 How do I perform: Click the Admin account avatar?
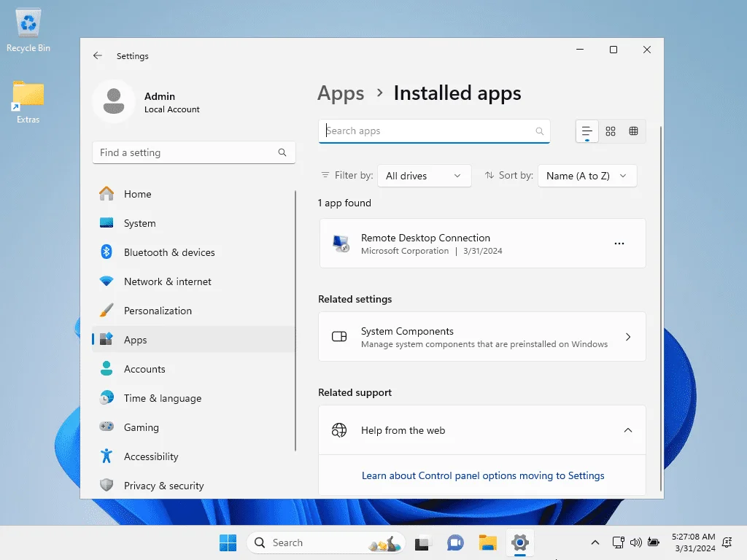114,101
